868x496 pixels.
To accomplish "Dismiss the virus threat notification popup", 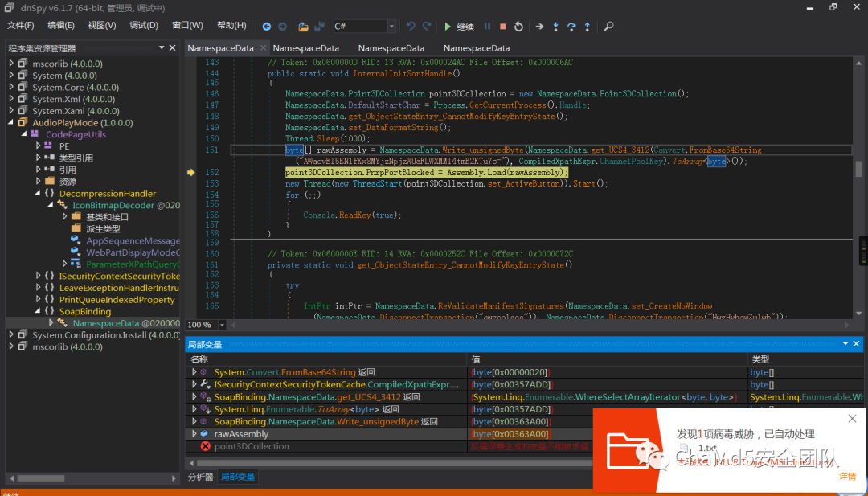I will (x=853, y=419).
